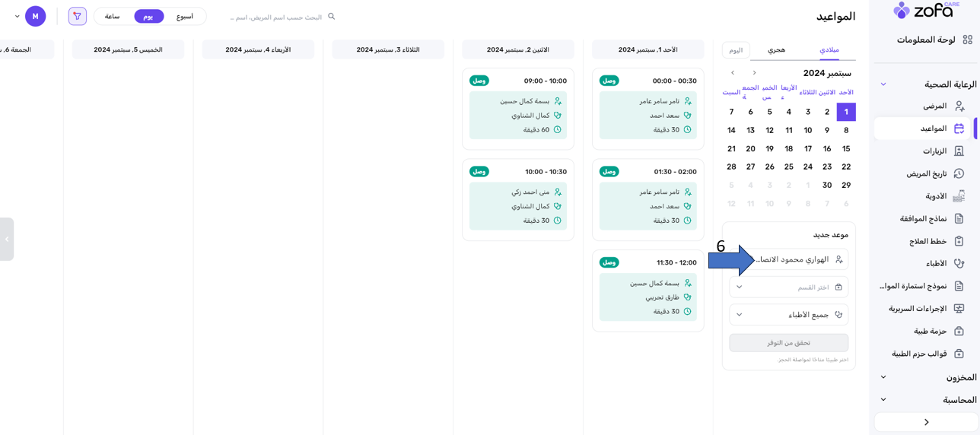This screenshot has width=980, height=435.
Task: Select day 15 in September calendar
Action: [846, 148]
